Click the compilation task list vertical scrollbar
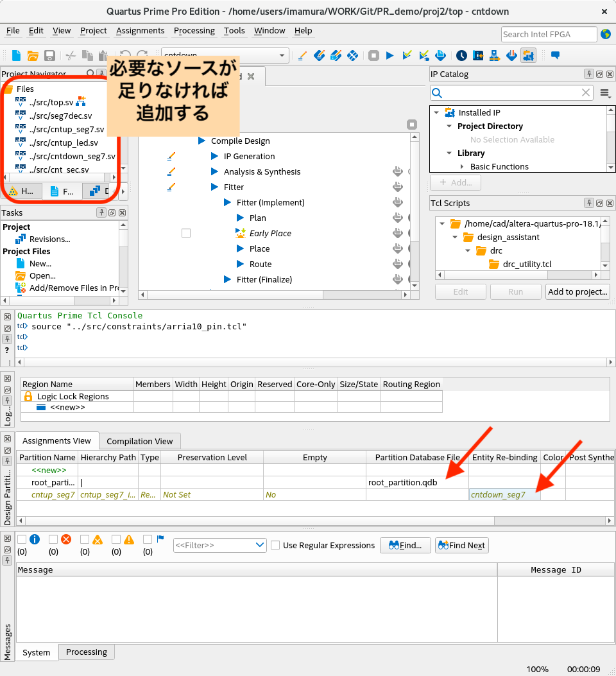Image resolution: width=616 pixels, height=676 pixels. [415, 211]
